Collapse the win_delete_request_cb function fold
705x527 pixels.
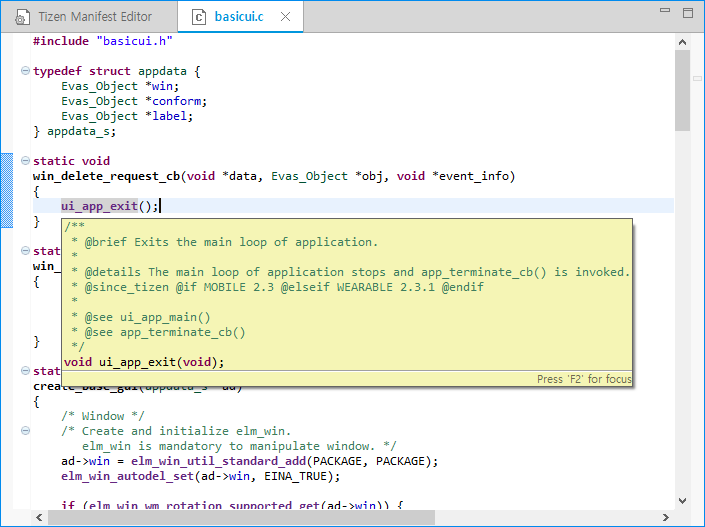tap(25, 161)
